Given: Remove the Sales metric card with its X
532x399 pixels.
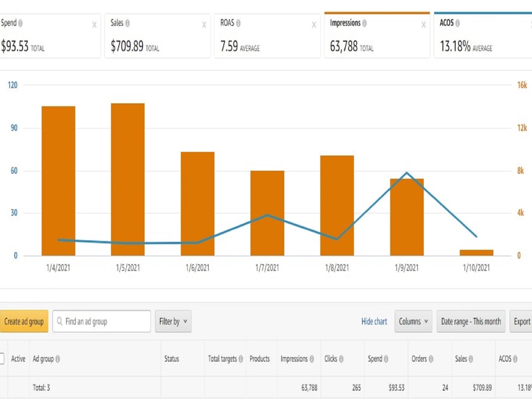Looking at the screenshot, I should click(204, 25).
